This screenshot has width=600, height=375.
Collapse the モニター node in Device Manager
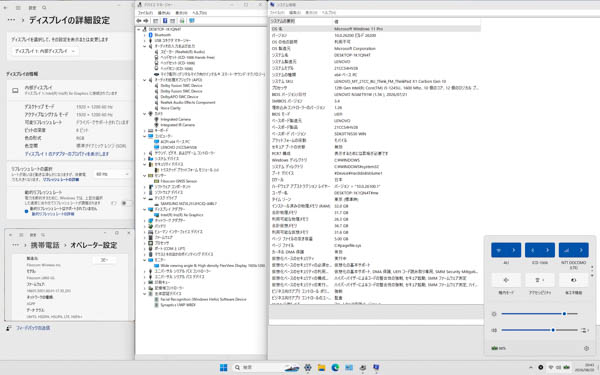pos(145,260)
